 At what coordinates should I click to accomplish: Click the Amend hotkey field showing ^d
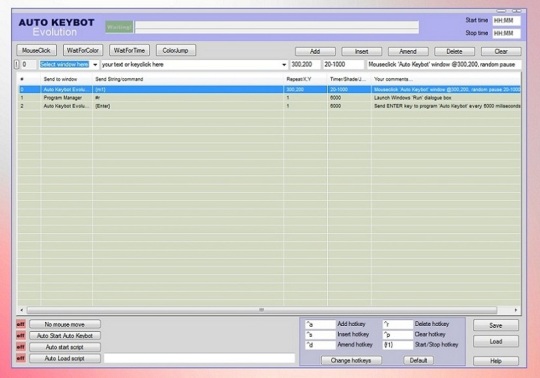click(320, 345)
